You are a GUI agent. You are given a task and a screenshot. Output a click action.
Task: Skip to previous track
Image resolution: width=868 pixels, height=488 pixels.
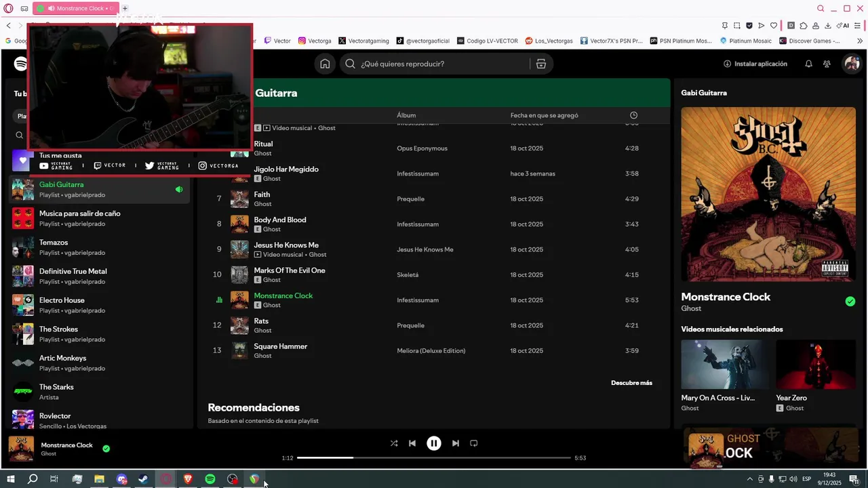[x=412, y=443]
